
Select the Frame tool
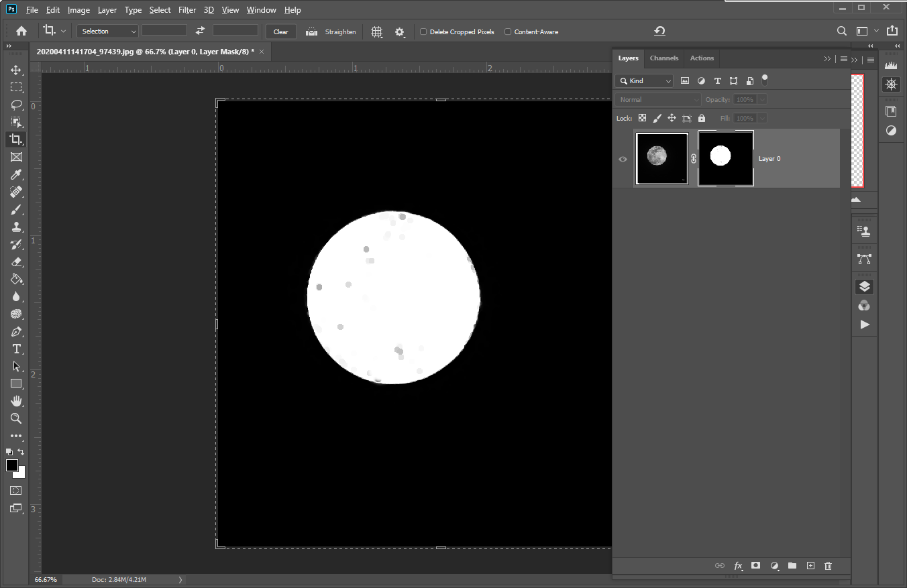coord(16,157)
